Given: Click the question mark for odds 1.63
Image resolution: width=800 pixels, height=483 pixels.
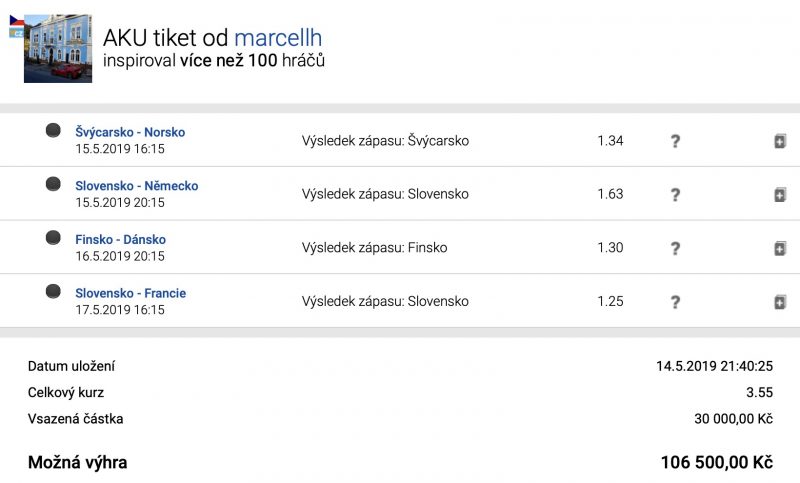Looking at the screenshot, I should [675, 195].
